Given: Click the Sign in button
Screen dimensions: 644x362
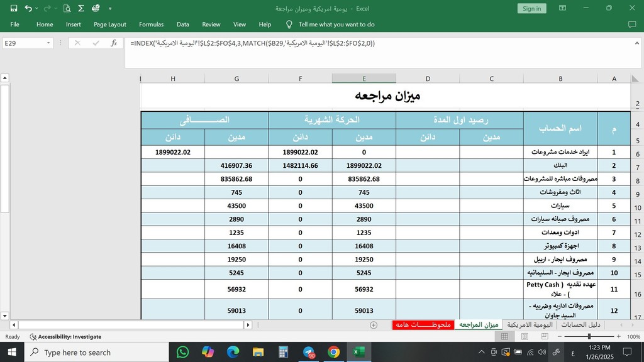Looking at the screenshot, I should click(x=531, y=9).
